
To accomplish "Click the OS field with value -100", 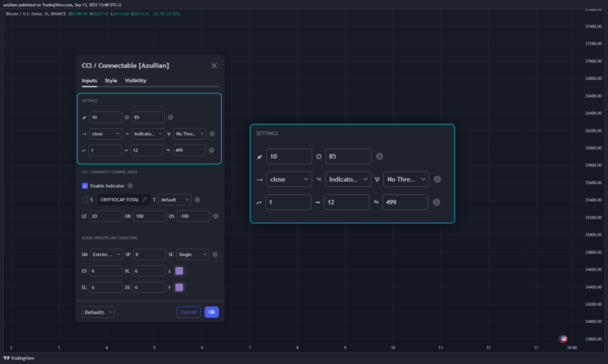I will click(193, 216).
